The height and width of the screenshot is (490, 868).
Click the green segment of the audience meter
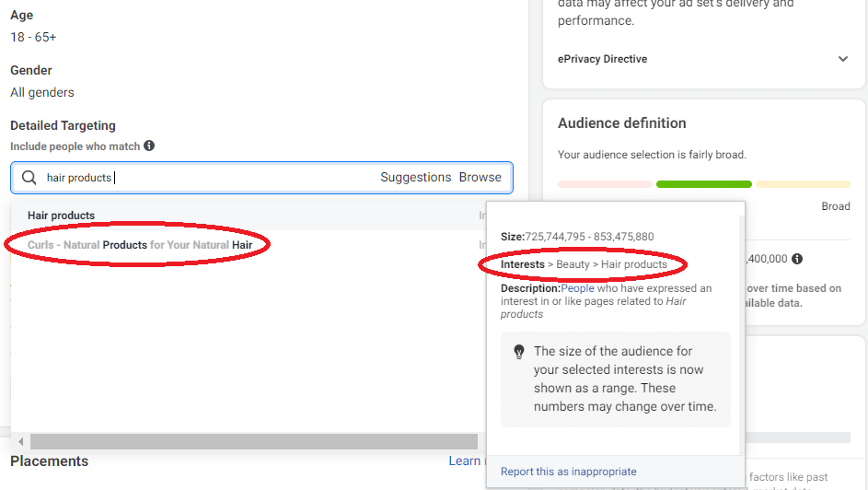pos(704,184)
